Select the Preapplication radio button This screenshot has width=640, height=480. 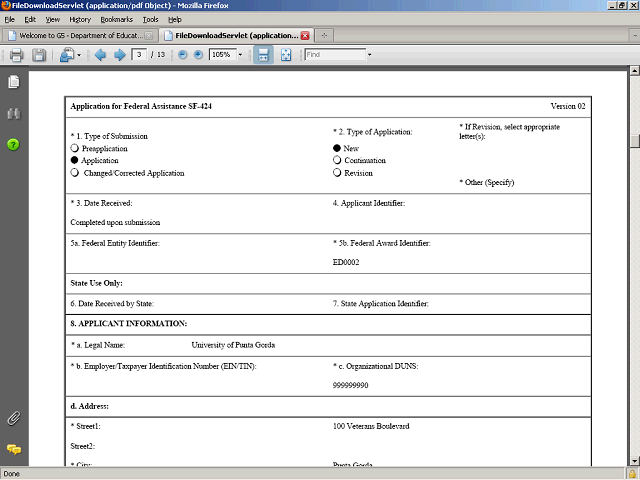[x=75, y=148]
